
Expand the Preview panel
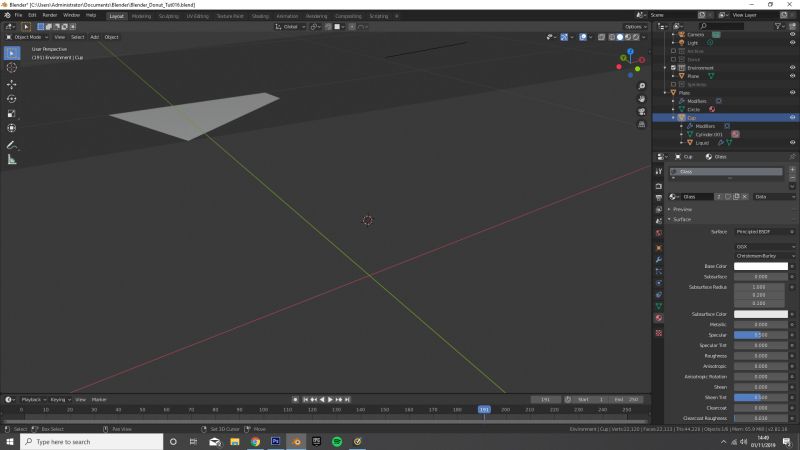click(681, 209)
